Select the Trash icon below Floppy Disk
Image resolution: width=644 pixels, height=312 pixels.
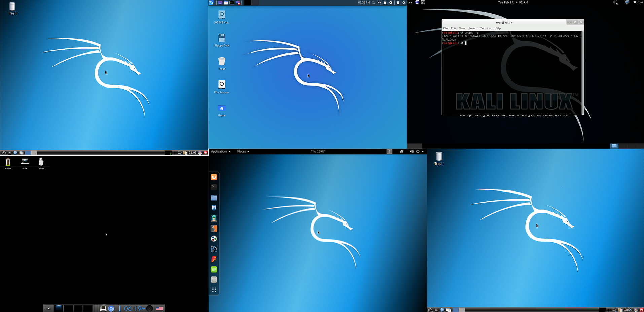pyautogui.click(x=222, y=64)
